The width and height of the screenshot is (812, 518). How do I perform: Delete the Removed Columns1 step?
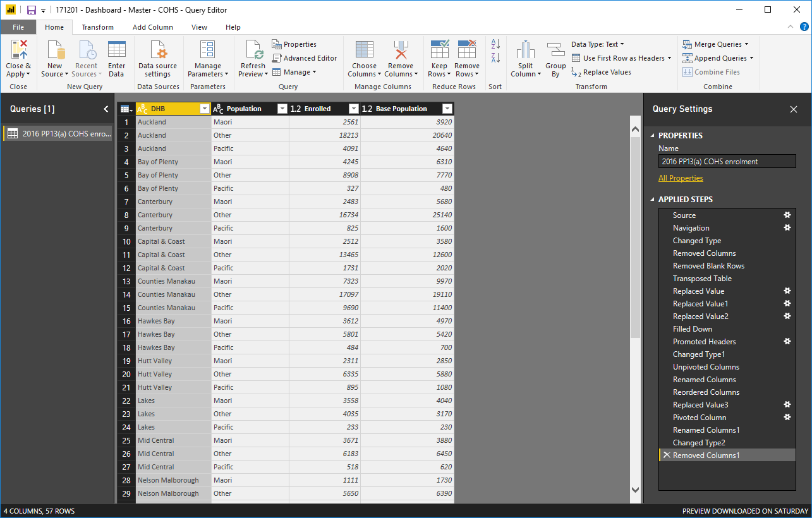pos(666,455)
